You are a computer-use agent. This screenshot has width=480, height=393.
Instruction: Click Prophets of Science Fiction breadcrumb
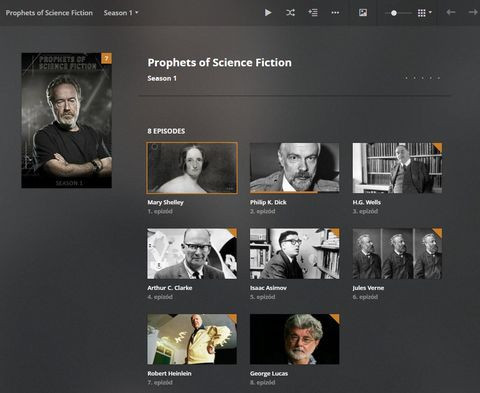click(49, 13)
